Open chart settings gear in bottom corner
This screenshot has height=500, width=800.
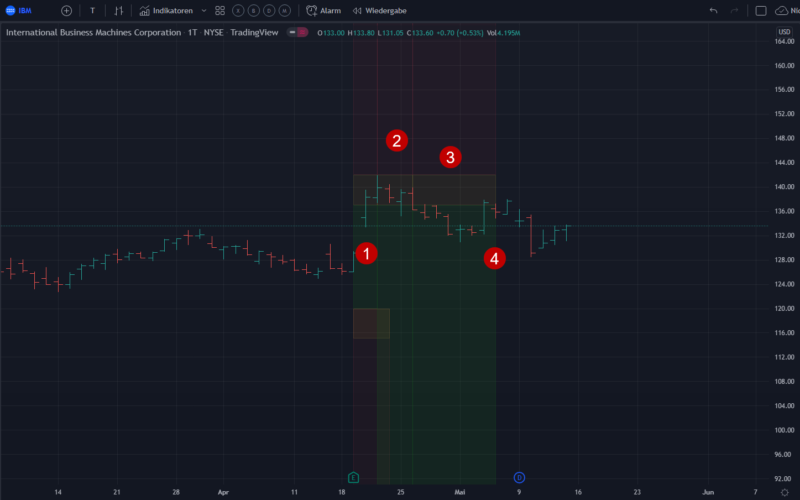tap(784, 492)
